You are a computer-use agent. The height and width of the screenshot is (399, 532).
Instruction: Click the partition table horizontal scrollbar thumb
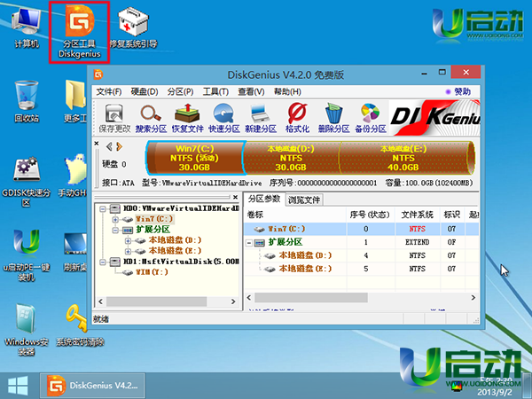click(311, 298)
